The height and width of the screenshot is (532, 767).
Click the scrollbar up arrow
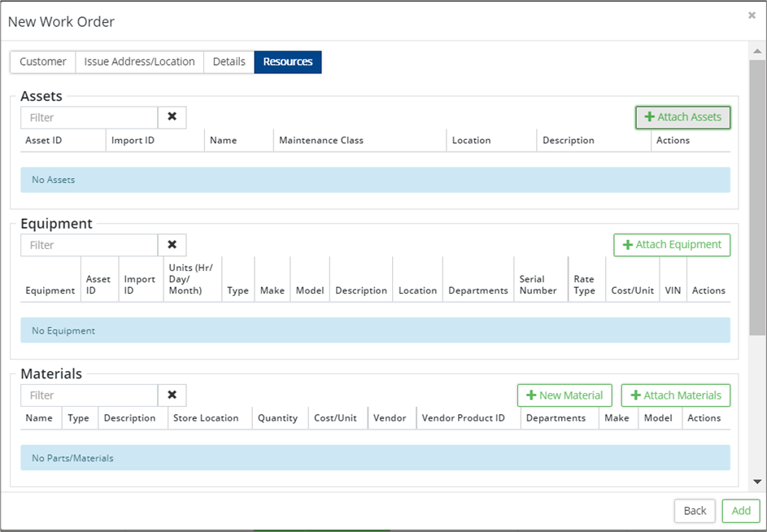(x=757, y=51)
